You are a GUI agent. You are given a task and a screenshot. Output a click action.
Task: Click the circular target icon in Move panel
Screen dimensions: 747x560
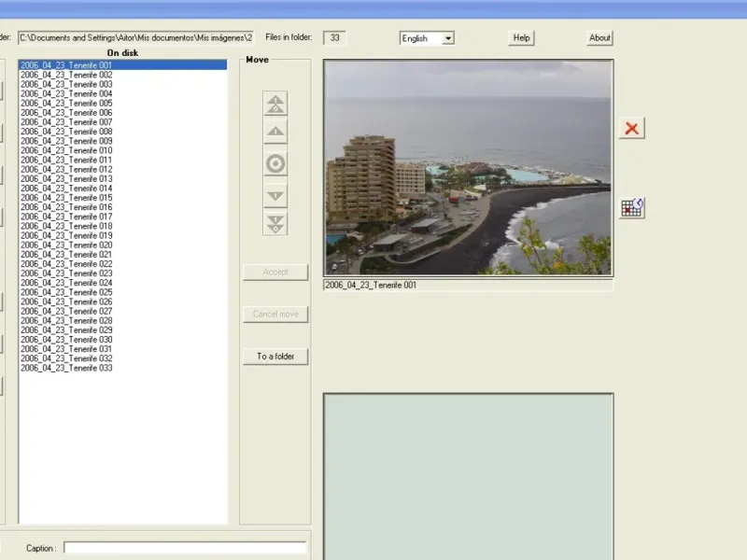(x=275, y=164)
